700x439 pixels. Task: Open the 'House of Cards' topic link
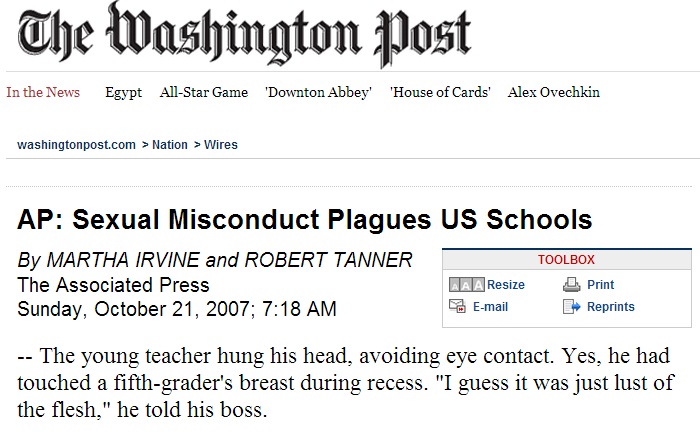[440, 92]
